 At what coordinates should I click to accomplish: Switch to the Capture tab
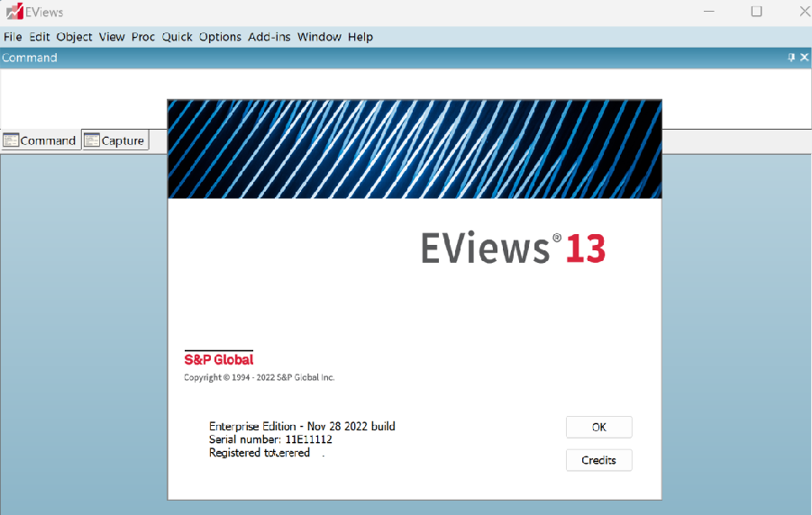click(x=115, y=140)
